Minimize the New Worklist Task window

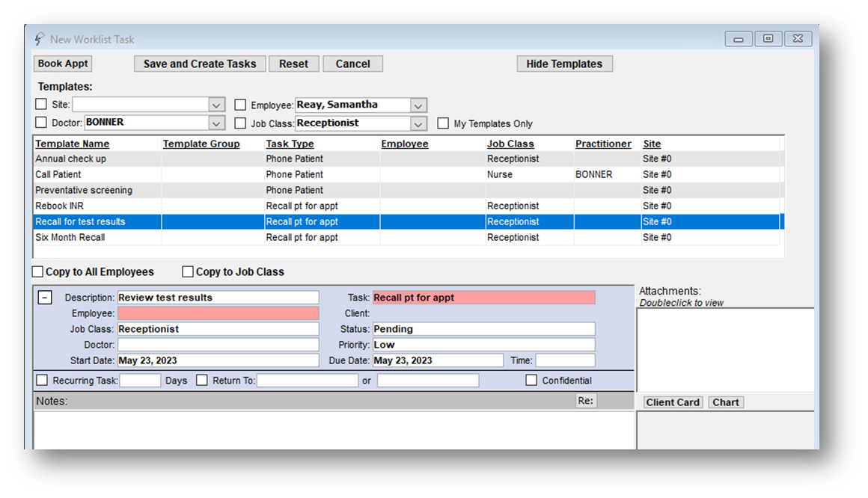(x=739, y=39)
